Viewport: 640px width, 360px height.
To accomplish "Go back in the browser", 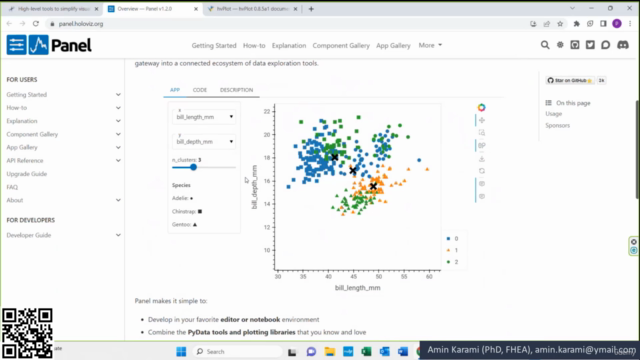I will [9, 24].
